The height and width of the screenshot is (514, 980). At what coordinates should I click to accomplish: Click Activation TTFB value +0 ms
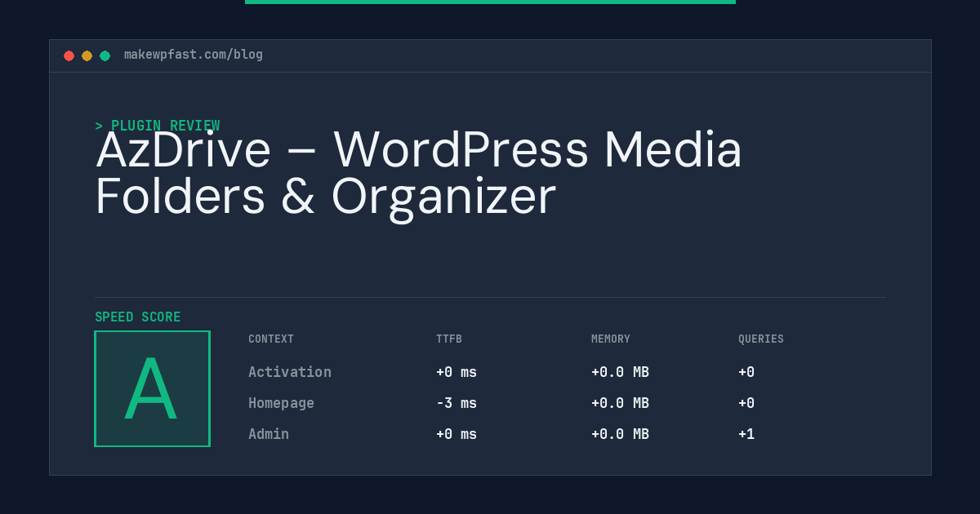pyautogui.click(x=457, y=372)
